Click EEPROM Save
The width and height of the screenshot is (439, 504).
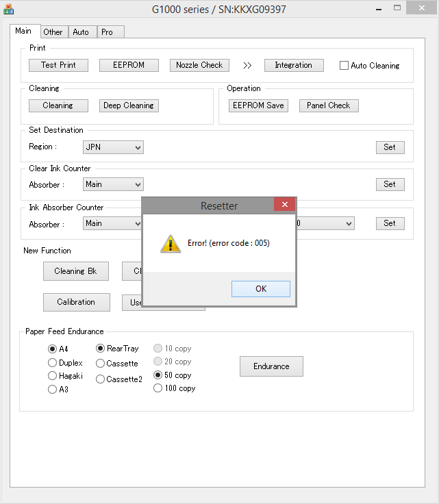(x=258, y=105)
